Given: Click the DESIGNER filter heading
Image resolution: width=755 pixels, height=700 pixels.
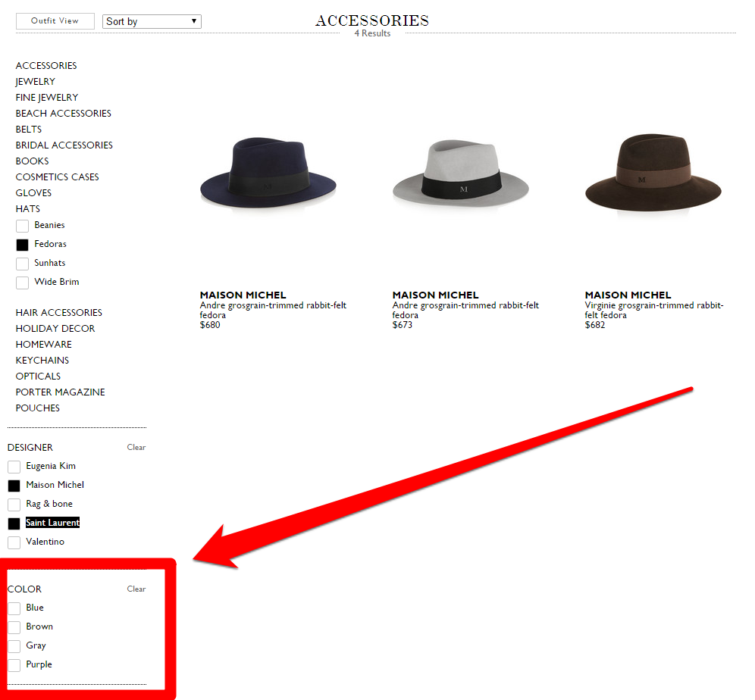Looking at the screenshot, I should point(30,448).
